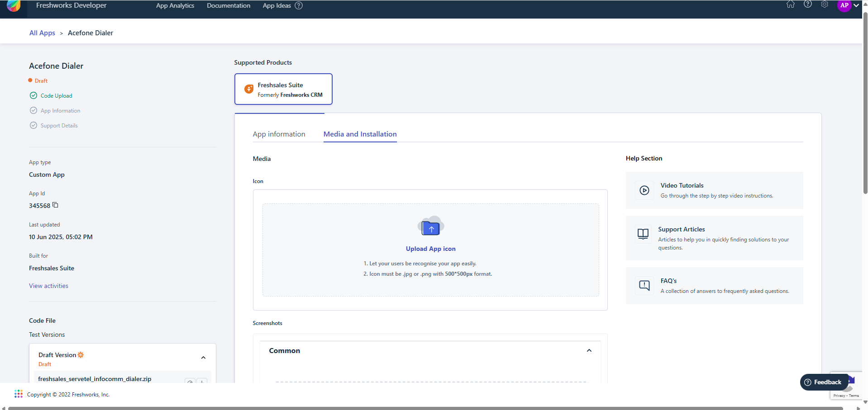
Task: Click the orange gear beside Draft Version
Action: pos(81,355)
